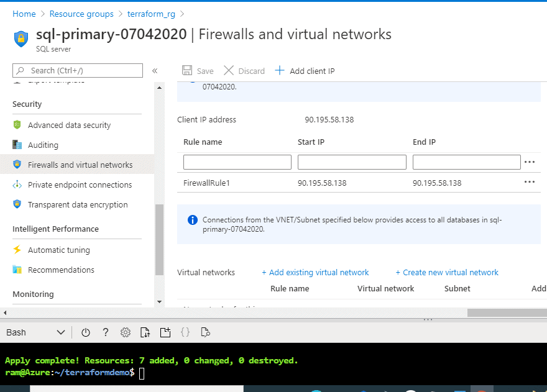Open the Cloud Shell editor braces icon
The image size is (547, 392).
pyautogui.click(x=185, y=332)
